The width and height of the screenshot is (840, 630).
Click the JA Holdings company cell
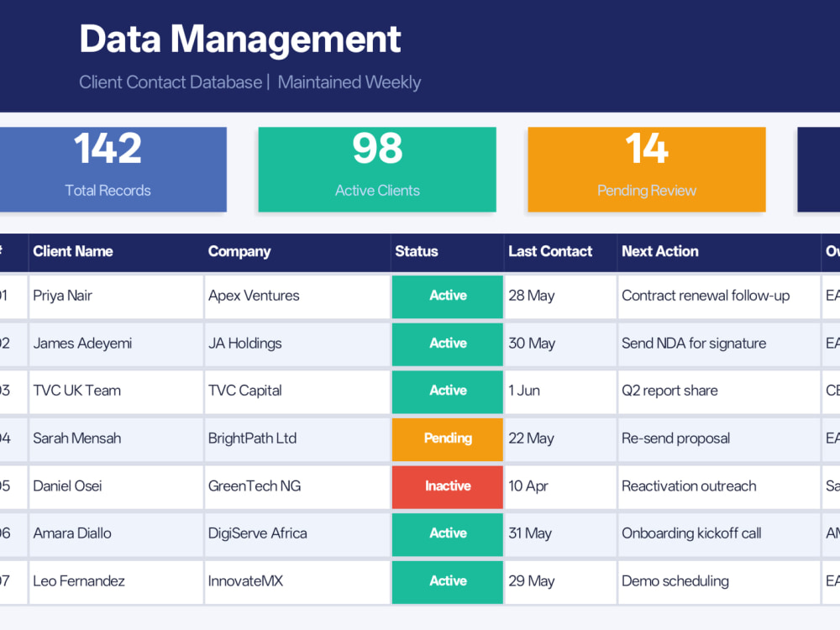[x=297, y=344]
